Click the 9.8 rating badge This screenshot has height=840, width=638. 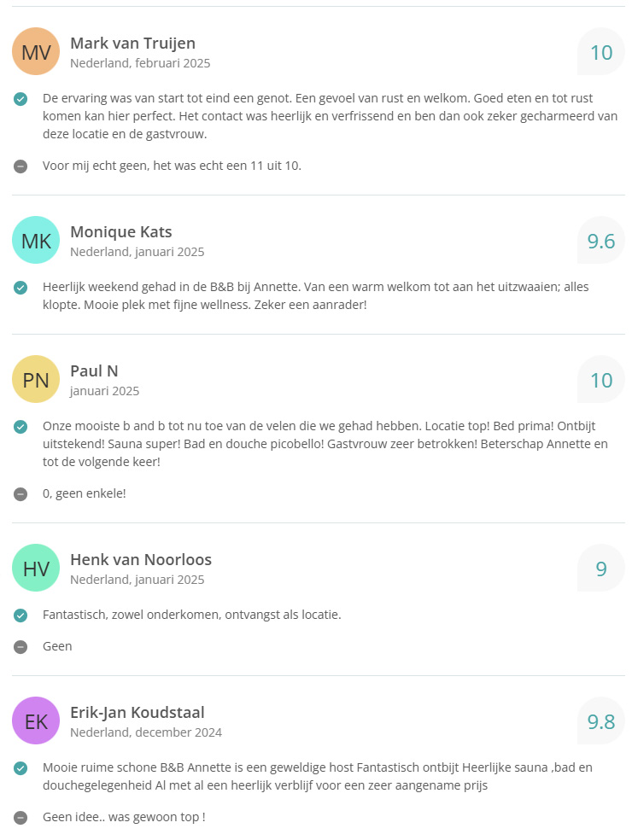pos(601,721)
